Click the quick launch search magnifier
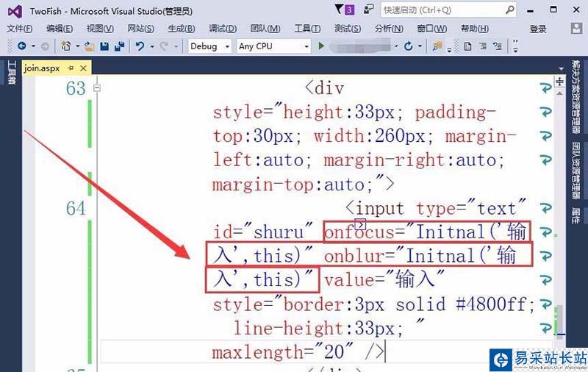The width and height of the screenshot is (588, 372). 509,10
